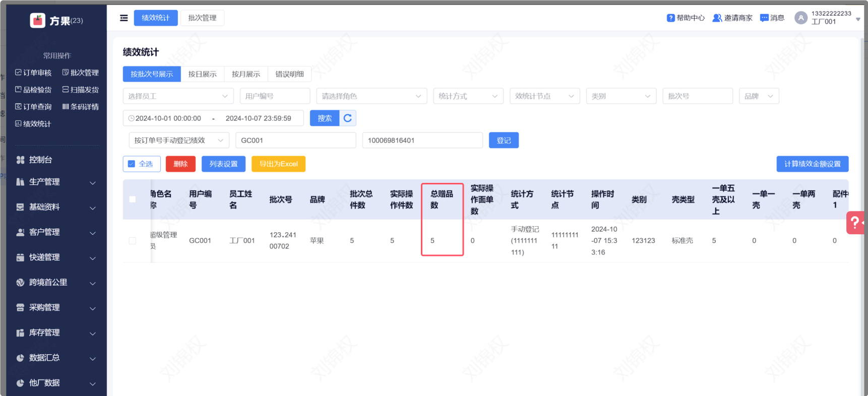Open the 按订单号手动登记绩效 dropdown
This screenshot has width=868, height=396.
point(178,141)
